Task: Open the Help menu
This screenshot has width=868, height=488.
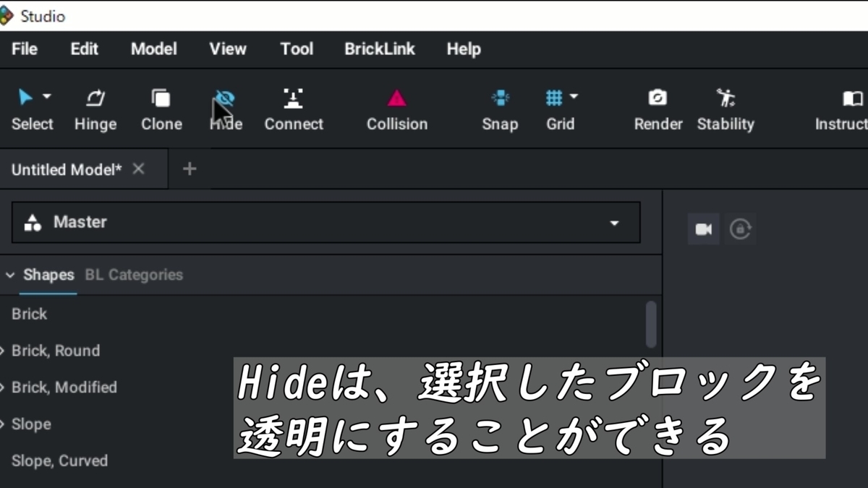Action: pyautogui.click(x=464, y=49)
